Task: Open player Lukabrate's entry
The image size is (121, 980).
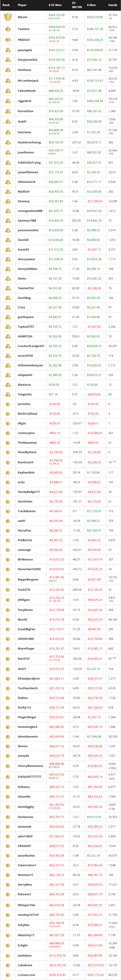Action: point(25,965)
